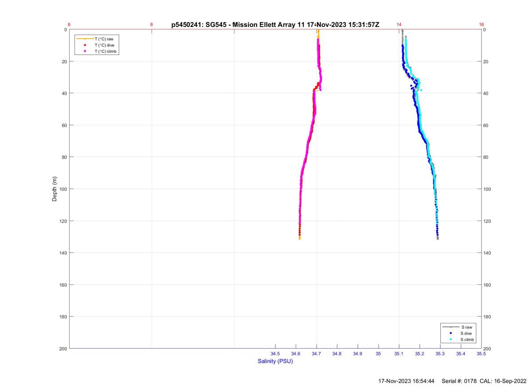532x392 pixels.
Task: Click the right-axis depth tick label 100
Action: click(488, 189)
